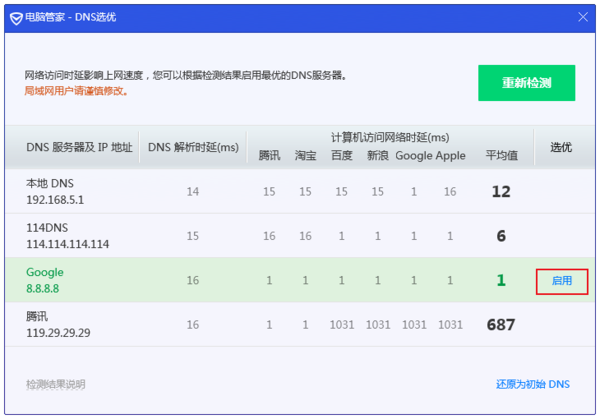This screenshot has height=419, width=600.
Task: Open the 检测结果说明 link
Action: 56,384
